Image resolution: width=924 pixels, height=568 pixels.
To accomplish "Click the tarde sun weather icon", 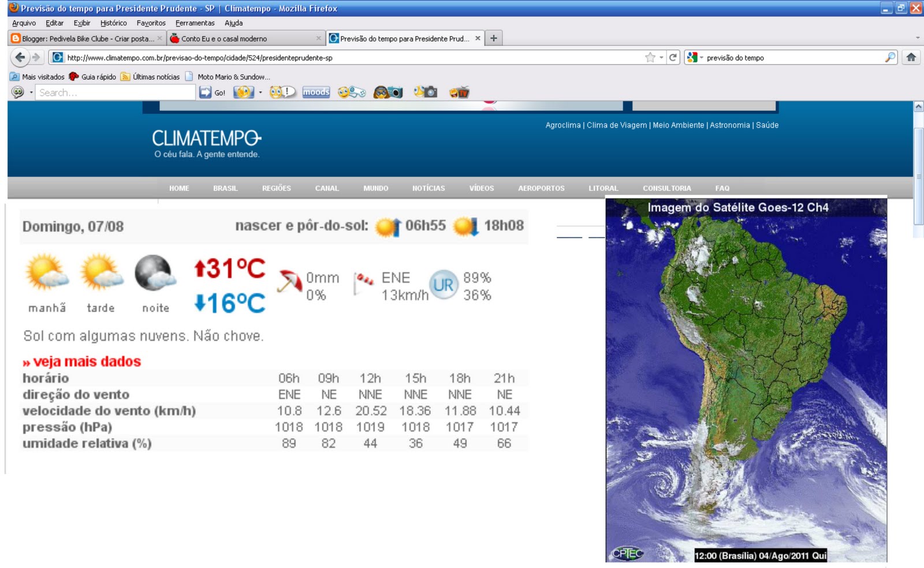I will [101, 272].
